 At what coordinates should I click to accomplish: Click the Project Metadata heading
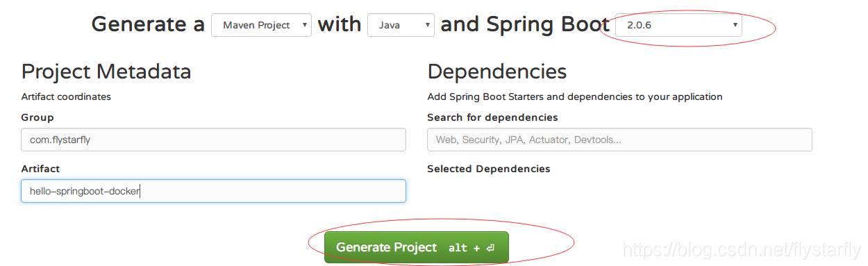click(106, 72)
